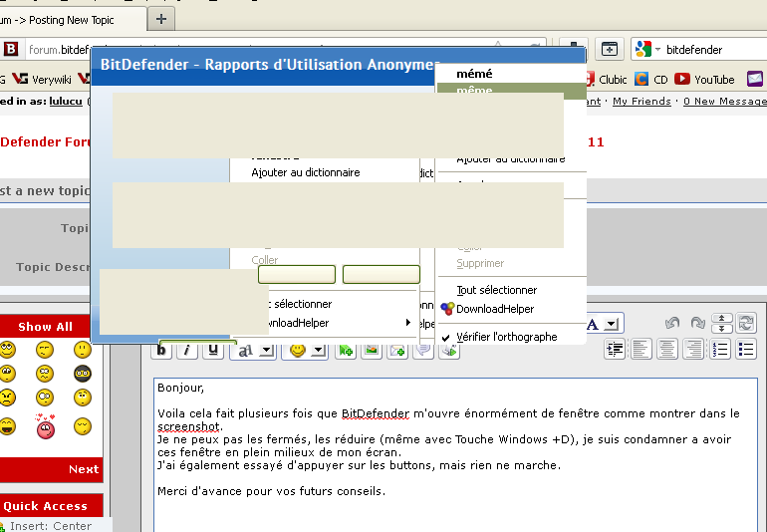Open the font color A dropdown arrow

click(x=612, y=324)
